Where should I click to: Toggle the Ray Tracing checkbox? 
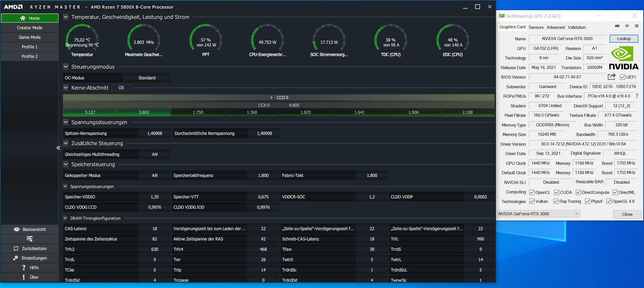point(556,201)
